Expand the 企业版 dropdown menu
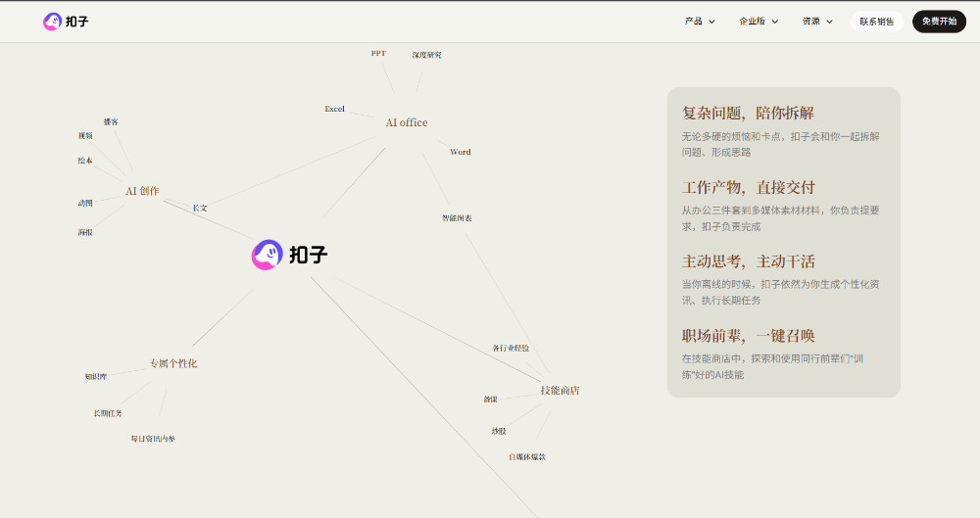 coord(759,22)
